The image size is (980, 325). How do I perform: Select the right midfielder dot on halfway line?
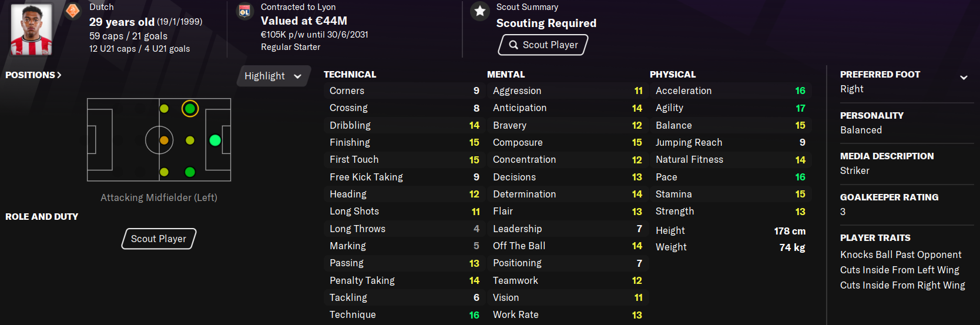(164, 172)
